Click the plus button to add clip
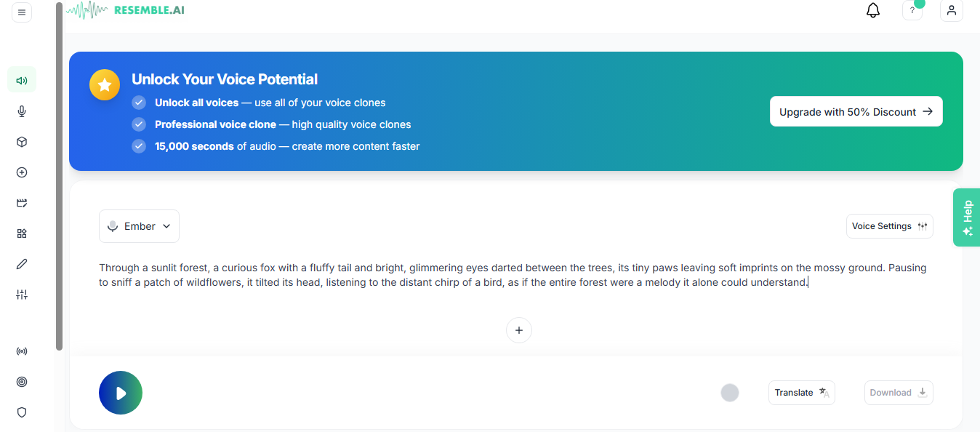Viewport: 980px width, 432px height. click(519, 330)
